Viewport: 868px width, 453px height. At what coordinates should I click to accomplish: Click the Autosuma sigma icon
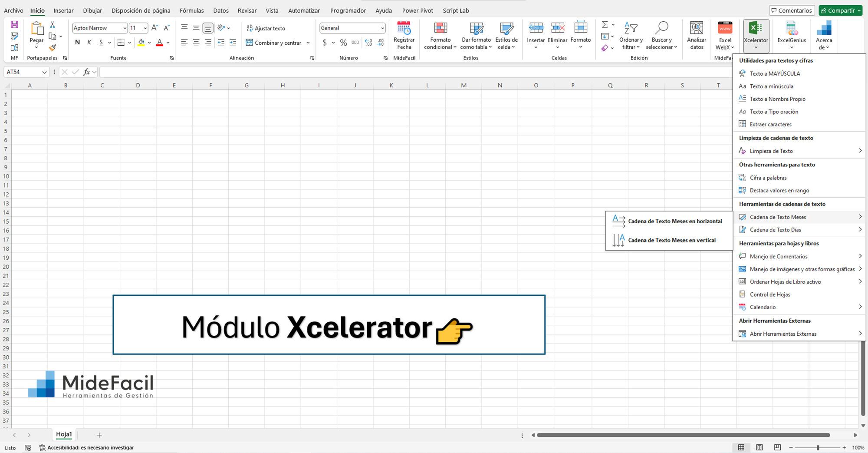tap(605, 25)
